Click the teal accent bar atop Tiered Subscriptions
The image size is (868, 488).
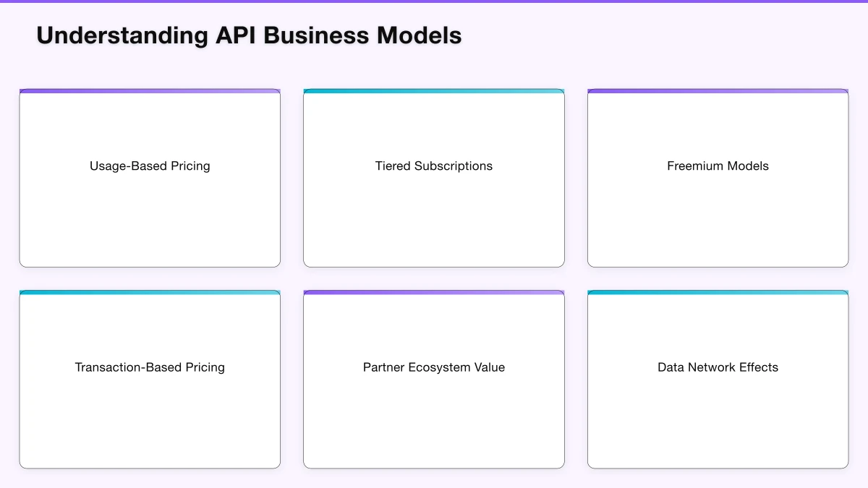click(434, 91)
